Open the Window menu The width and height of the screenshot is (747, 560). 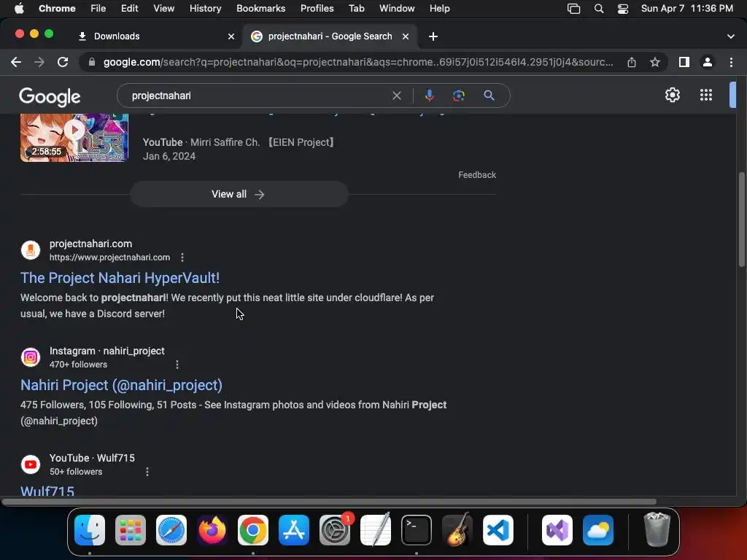[397, 8]
